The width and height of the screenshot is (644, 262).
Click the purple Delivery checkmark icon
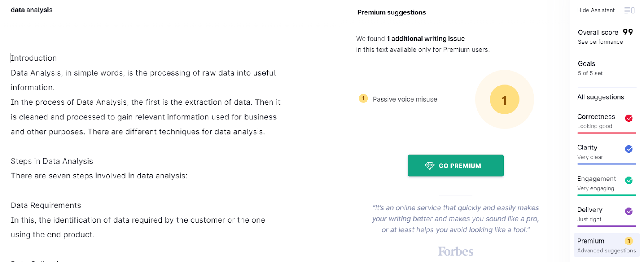[629, 211]
